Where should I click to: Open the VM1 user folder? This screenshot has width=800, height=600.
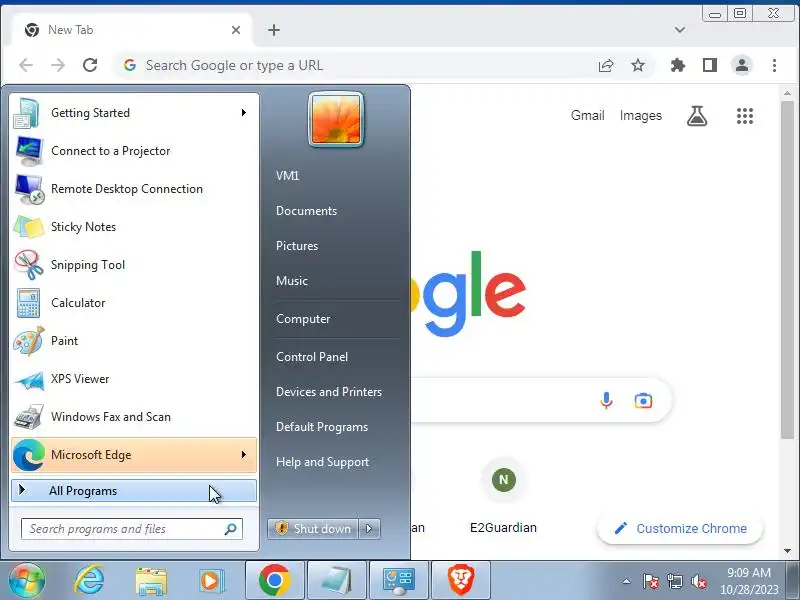click(x=287, y=176)
